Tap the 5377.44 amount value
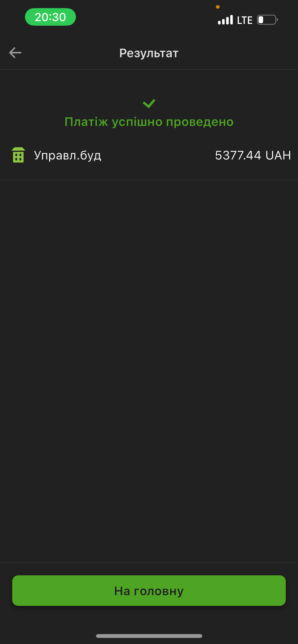The height and width of the screenshot is (644, 298). 238,155
